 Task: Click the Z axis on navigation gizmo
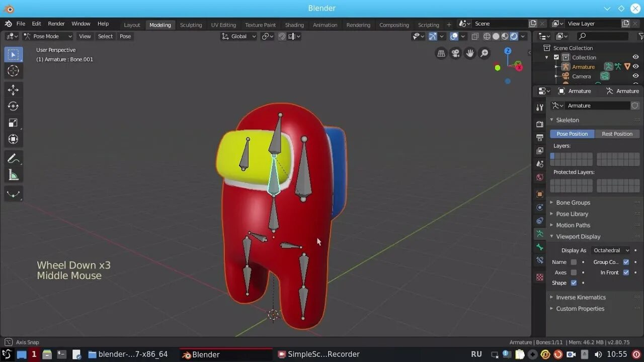[x=508, y=51]
